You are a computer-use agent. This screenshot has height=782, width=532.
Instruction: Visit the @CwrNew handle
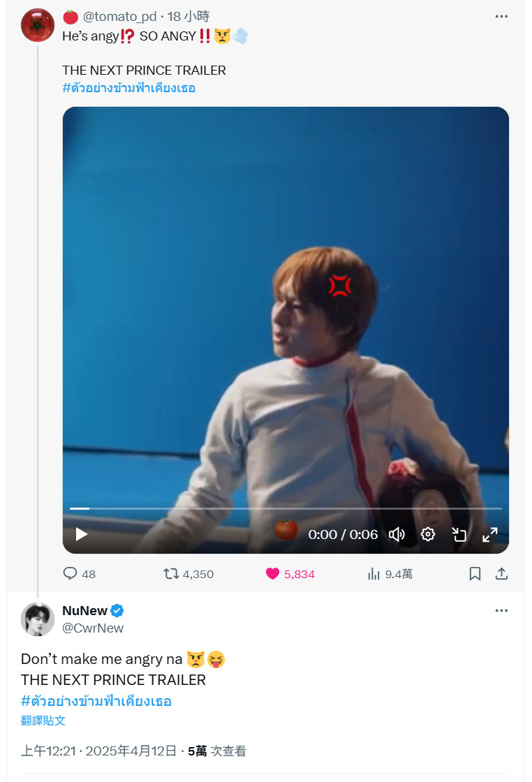[x=93, y=628]
